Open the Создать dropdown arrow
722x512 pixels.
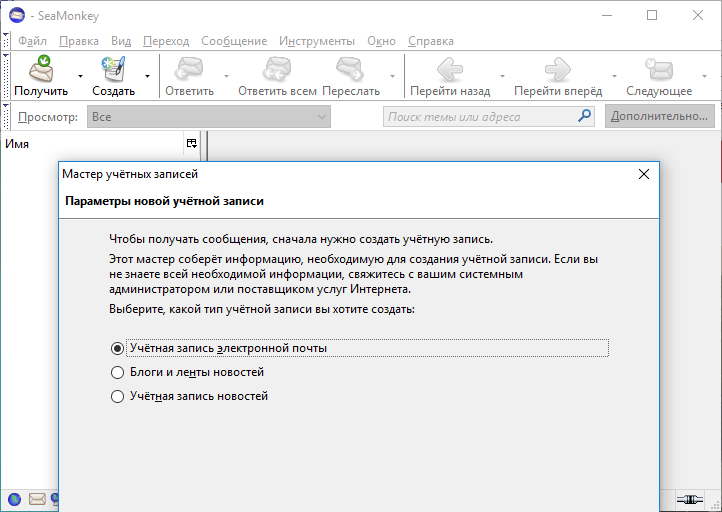[147, 76]
